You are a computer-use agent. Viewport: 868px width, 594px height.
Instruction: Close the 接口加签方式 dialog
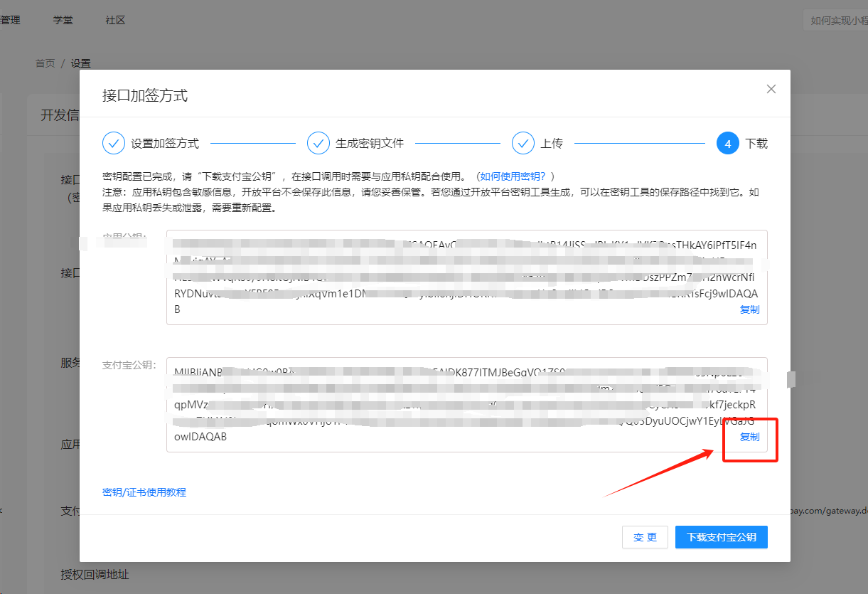tap(771, 90)
